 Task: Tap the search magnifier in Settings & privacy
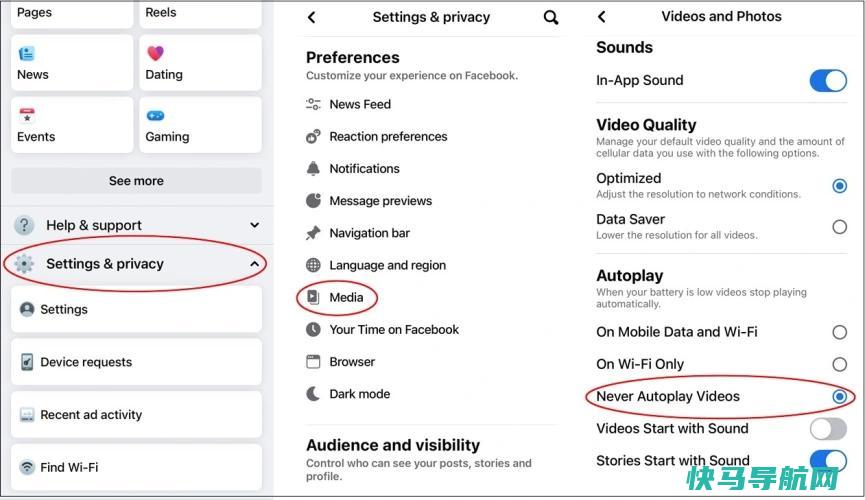point(551,18)
